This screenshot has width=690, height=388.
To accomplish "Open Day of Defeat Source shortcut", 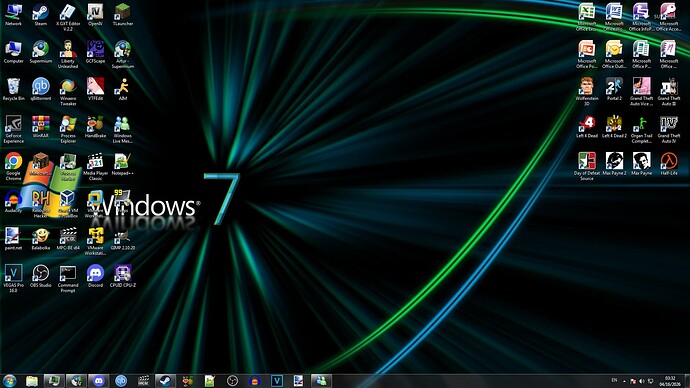I will [x=587, y=167].
